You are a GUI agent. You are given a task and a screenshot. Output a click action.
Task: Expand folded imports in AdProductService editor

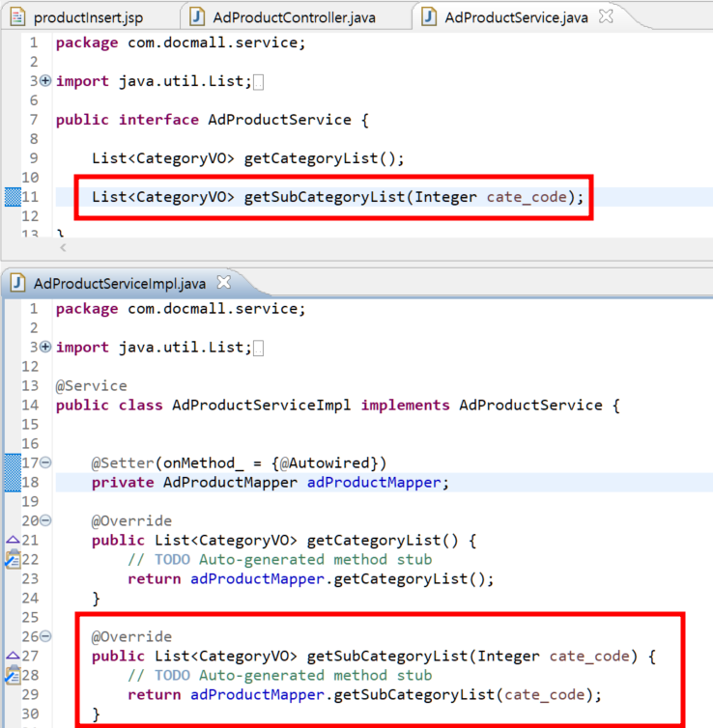pyautogui.click(x=45, y=81)
